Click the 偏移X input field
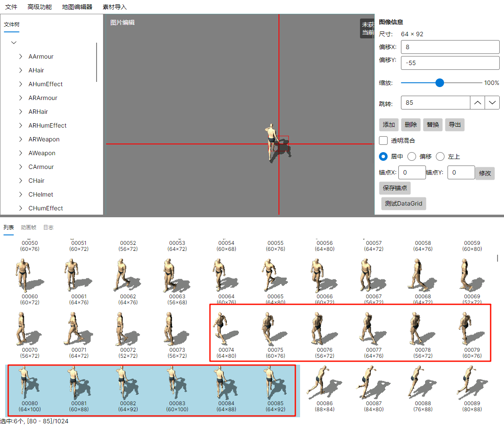This screenshot has width=504, height=425. (x=450, y=47)
